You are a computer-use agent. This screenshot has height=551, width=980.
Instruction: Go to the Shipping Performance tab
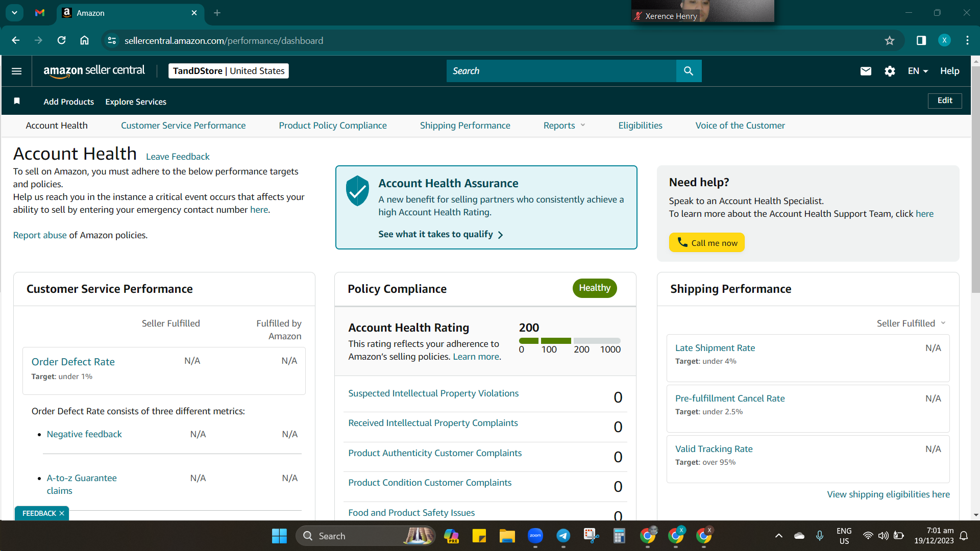[x=465, y=126]
